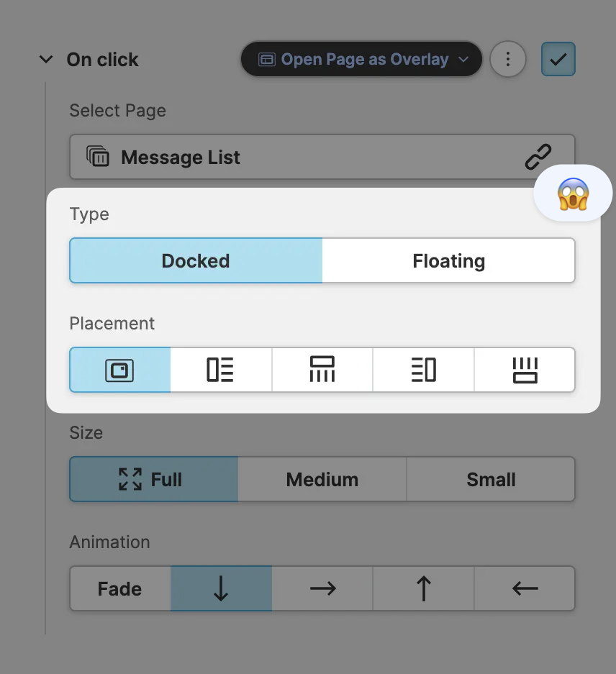Switch overlay type to Floating

tap(448, 260)
